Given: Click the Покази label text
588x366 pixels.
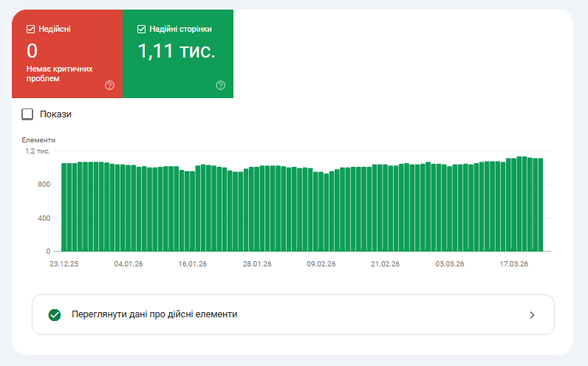Looking at the screenshot, I should 55,114.
